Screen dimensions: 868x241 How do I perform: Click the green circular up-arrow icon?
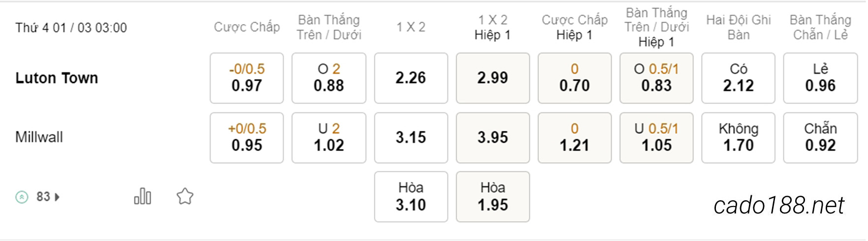click(22, 197)
